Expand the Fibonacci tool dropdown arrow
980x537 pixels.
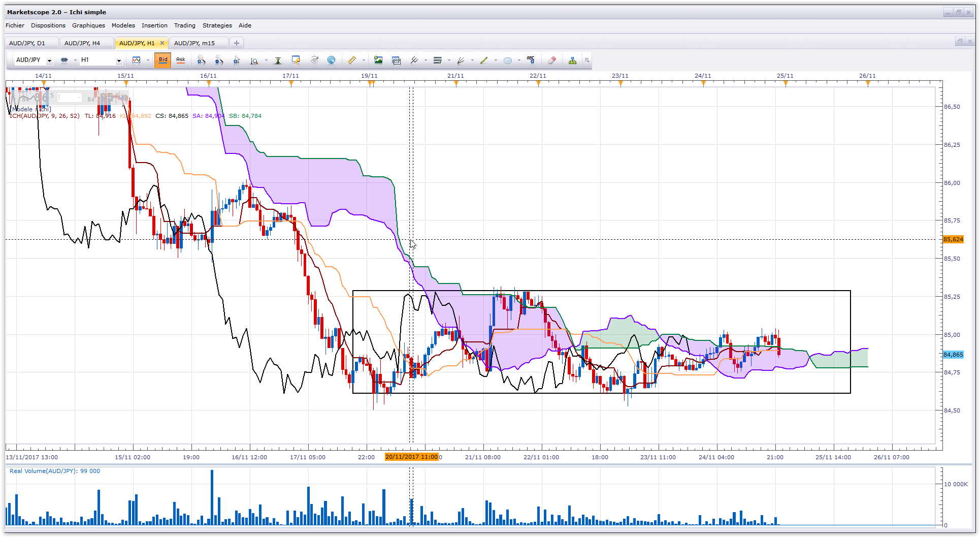[449, 60]
